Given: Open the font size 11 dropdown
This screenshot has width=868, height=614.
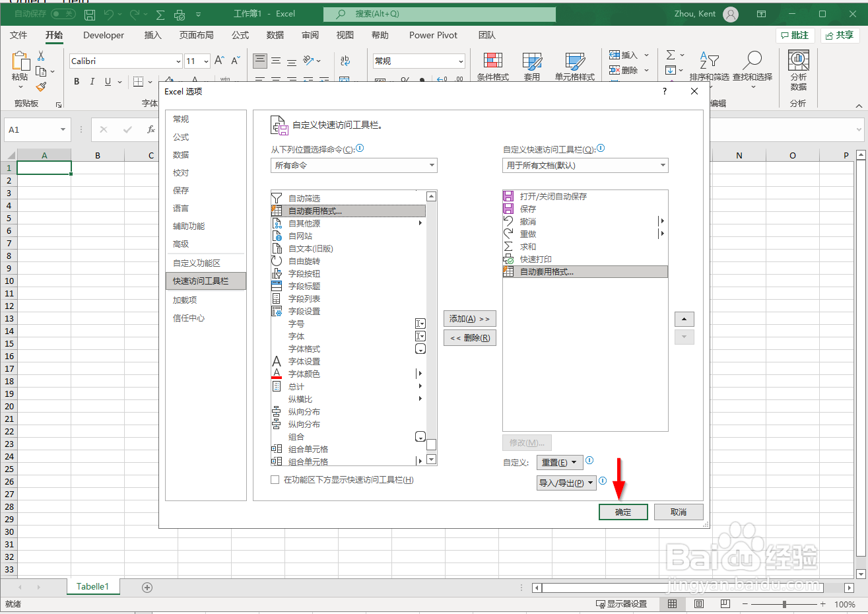Looking at the screenshot, I should click(206, 61).
